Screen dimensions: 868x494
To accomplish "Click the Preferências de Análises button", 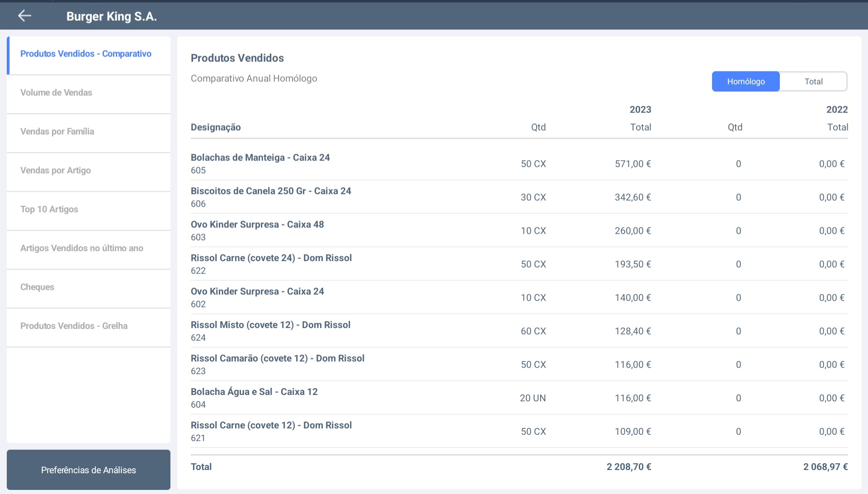I will pyautogui.click(x=89, y=470).
